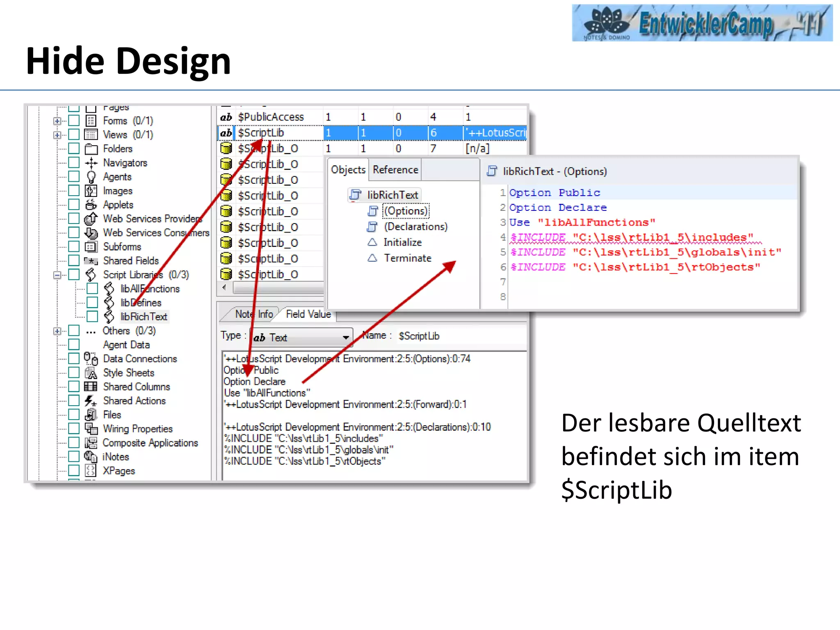This screenshot has height=630, width=840.
Task: Tick the Views checkbox
Action: tap(74, 135)
